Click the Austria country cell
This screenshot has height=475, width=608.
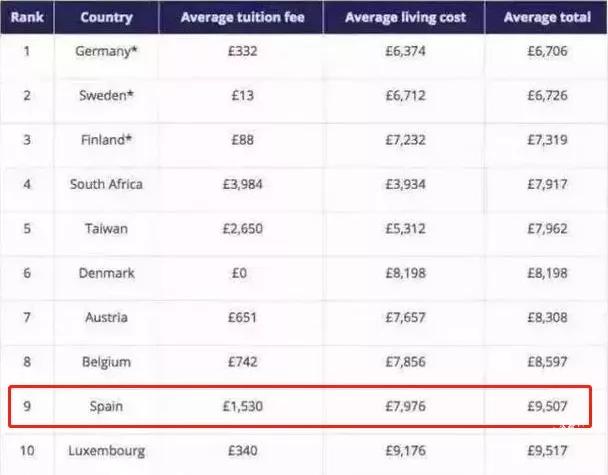(106, 317)
